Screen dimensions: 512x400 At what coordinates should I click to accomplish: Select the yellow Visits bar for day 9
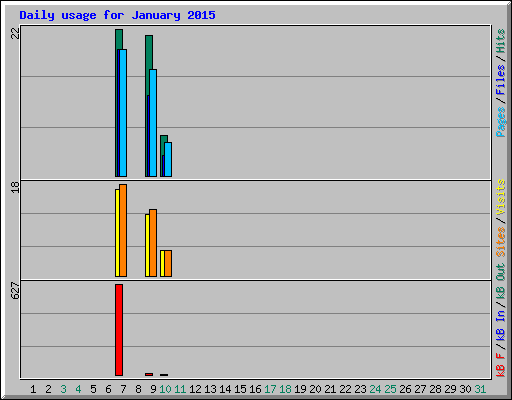(x=147, y=245)
